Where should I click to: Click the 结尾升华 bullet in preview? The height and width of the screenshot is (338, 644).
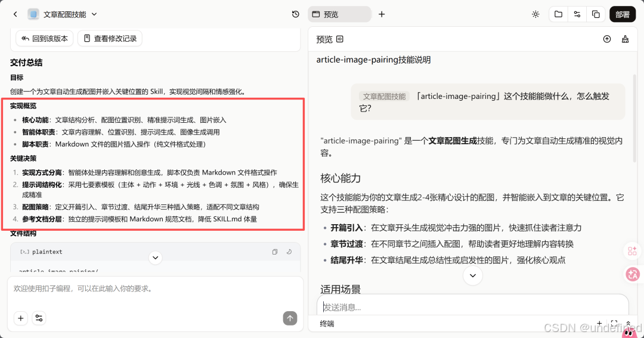tap(448, 260)
